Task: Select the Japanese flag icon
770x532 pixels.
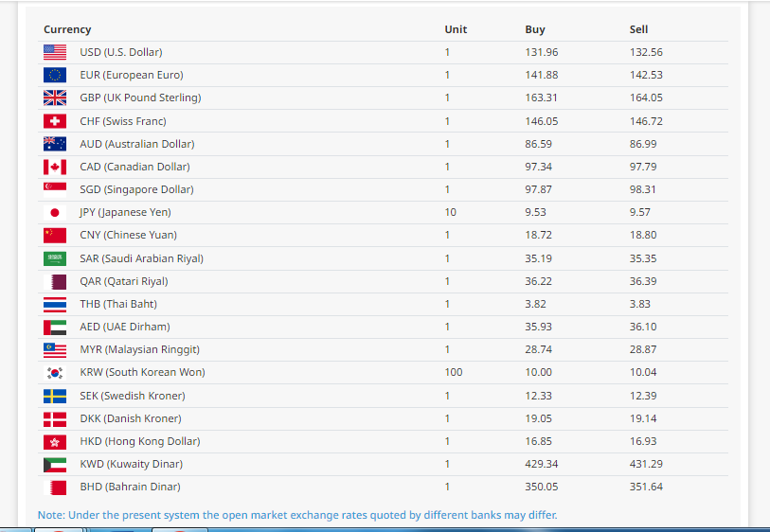Action: coord(55,212)
